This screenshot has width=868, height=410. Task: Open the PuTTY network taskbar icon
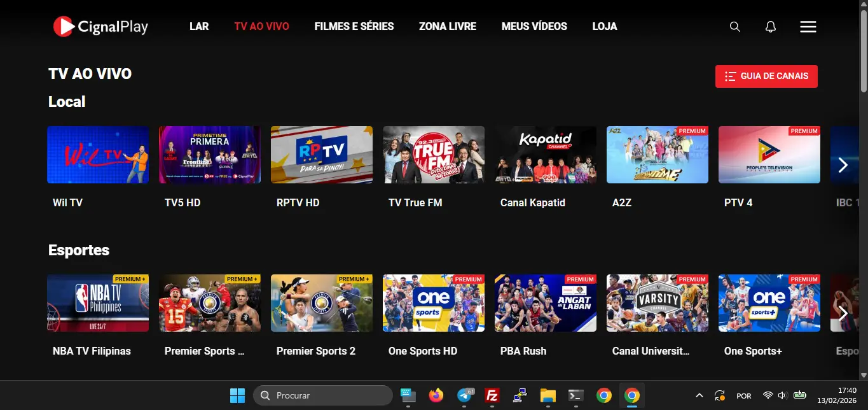(x=520, y=395)
